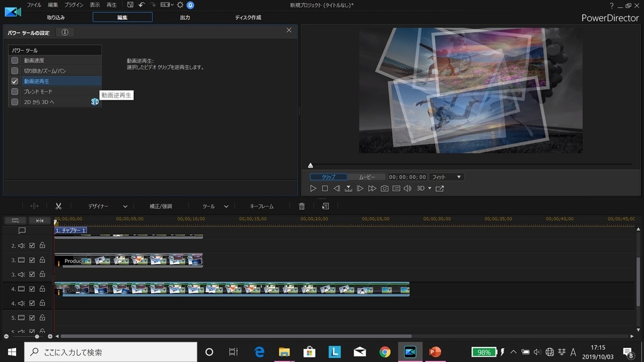Click the fast forward button
The height and width of the screenshot is (362, 644).
click(x=372, y=188)
